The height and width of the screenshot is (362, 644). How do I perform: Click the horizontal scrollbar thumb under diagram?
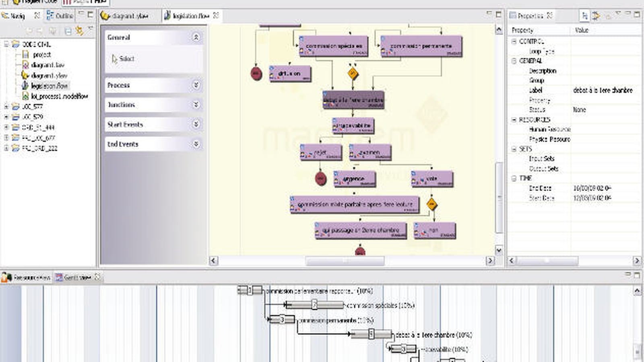345,261
